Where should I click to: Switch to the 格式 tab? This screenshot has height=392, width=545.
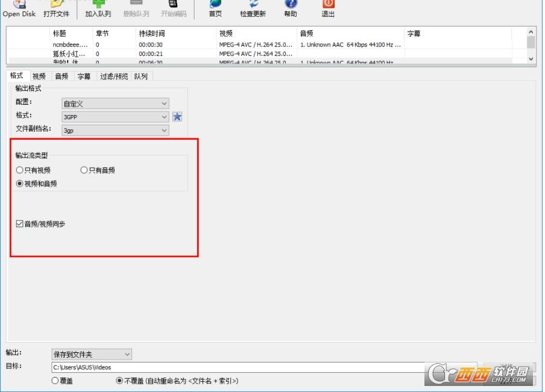tap(16, 76)
